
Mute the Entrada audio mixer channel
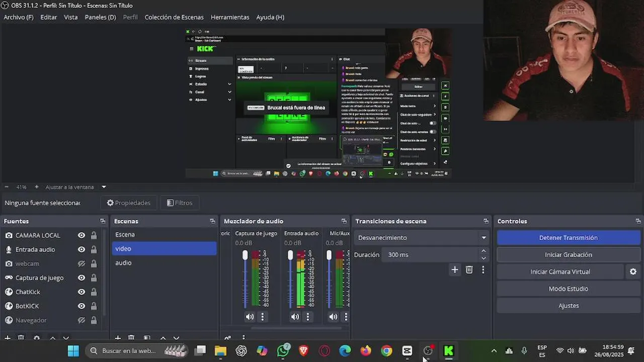pos(295,317)
